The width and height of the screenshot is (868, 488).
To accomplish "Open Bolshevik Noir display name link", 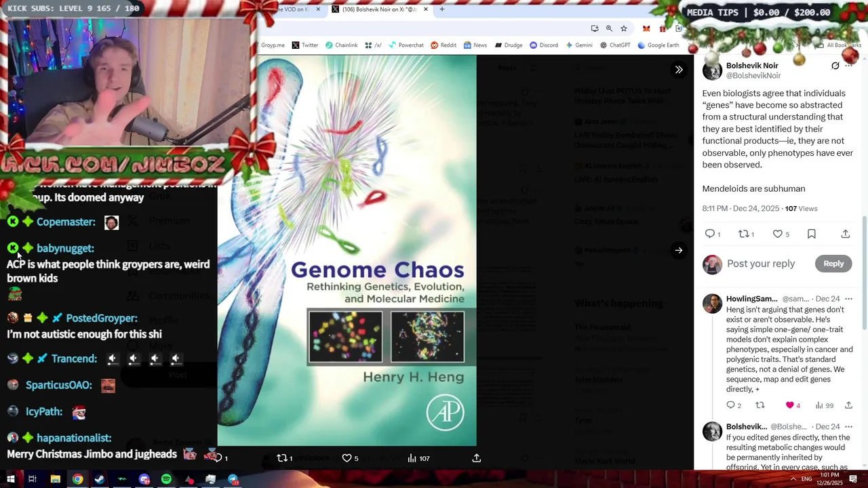I will (x=752, y=66).
